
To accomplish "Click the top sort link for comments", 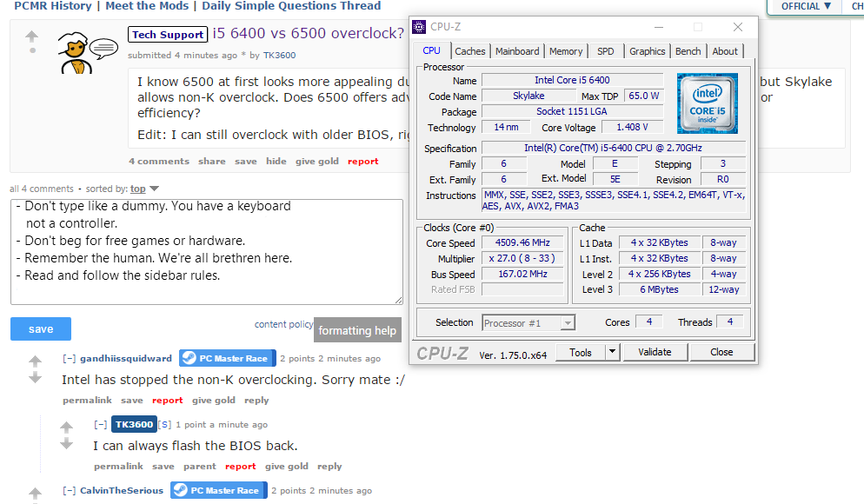I will [137, 189].
